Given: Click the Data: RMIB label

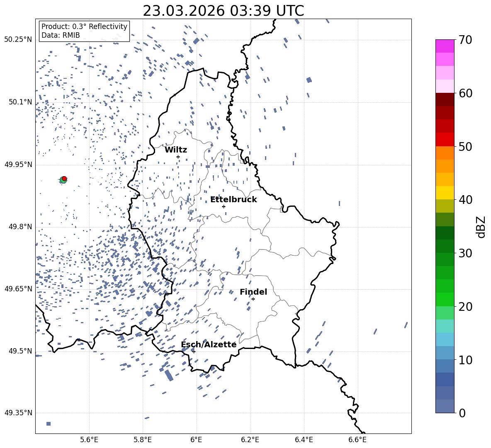Looking at the screenshot, I should pos(61,35).
